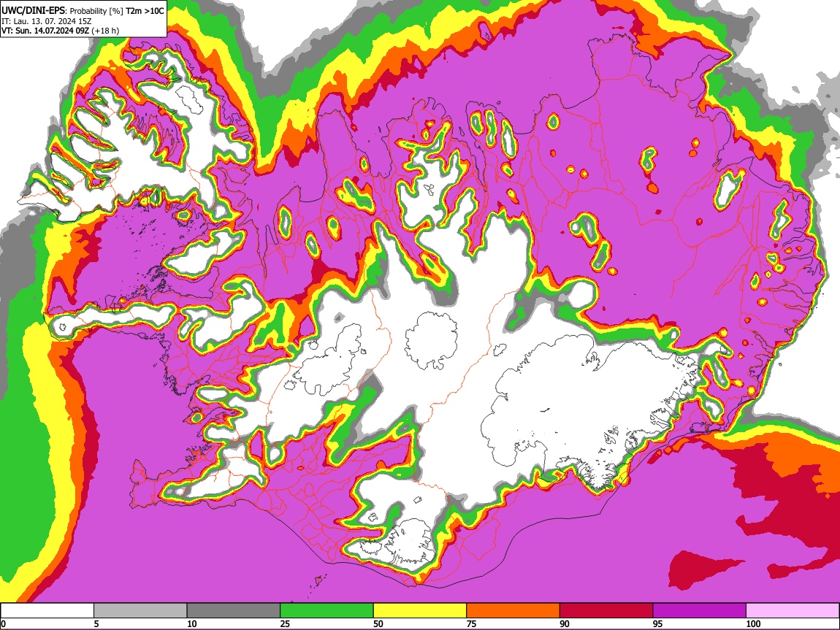Click the pale pink 100 percent legend swatch

pyautogui.click(x=793, y=610)
